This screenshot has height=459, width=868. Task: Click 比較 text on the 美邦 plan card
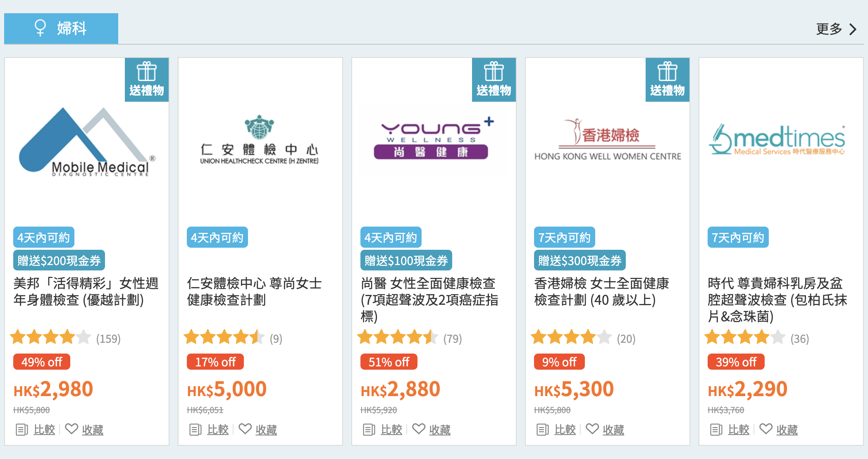(44, 430)
